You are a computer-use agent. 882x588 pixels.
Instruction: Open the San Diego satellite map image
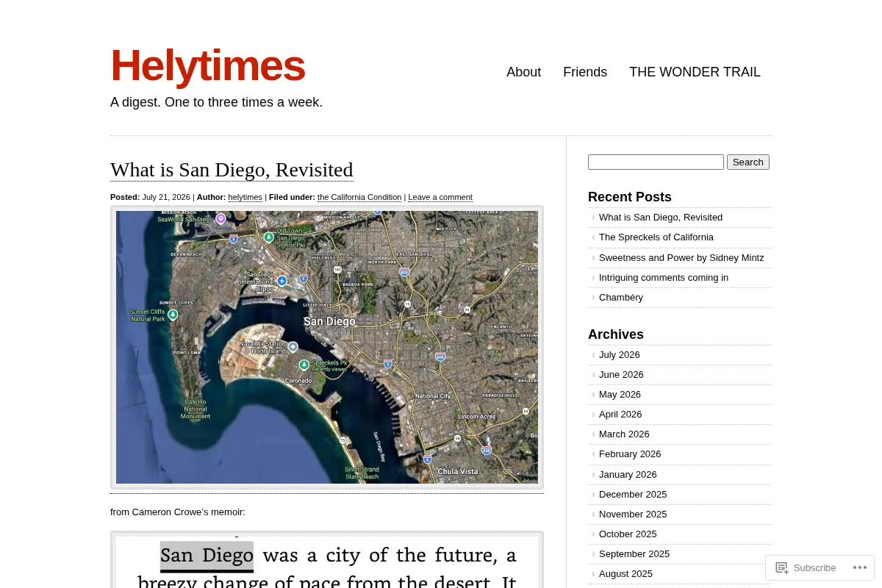[327, 347]
